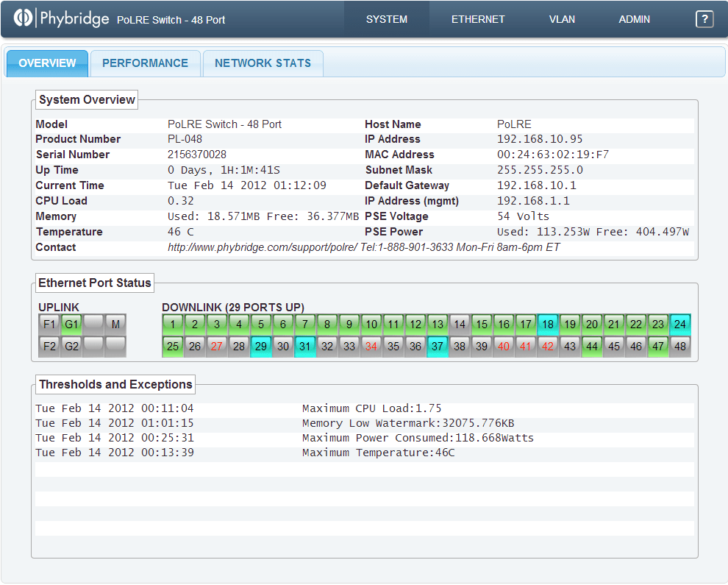728x585 pixels.
Task: Click the Maximum Power Consumed entry
Action: (x=418, y=438)
